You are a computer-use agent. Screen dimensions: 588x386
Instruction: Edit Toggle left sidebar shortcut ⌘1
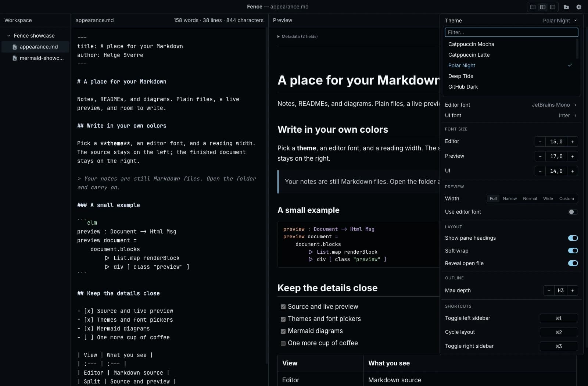[x=559, y=318]
